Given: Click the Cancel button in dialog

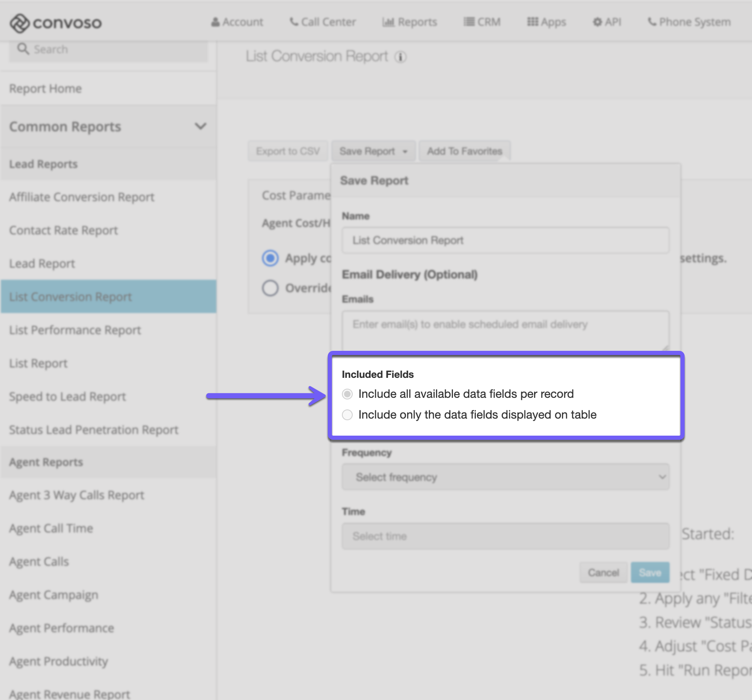Looking at the screenshot, I should click(603, 573).
